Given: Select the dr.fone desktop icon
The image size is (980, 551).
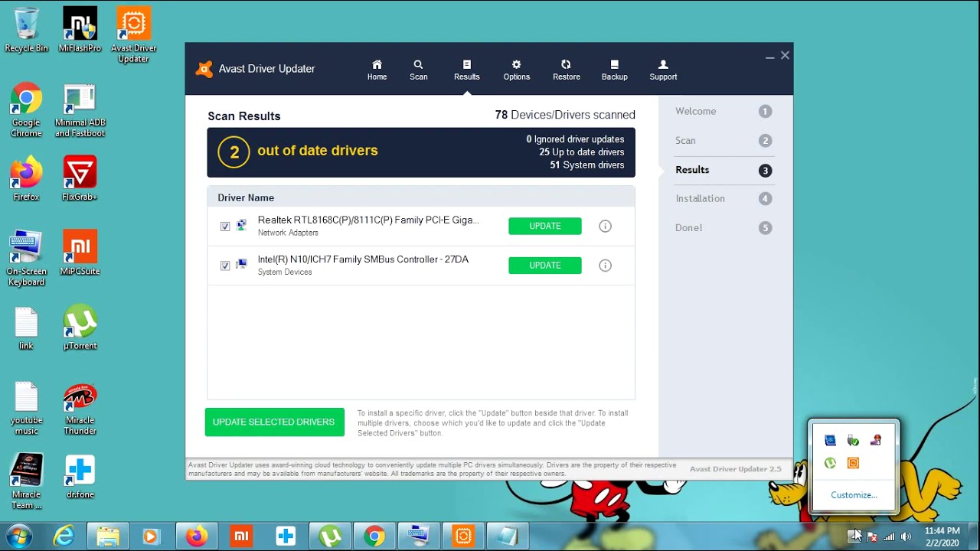Looking at the screenshot, I should tap(80, 476).
